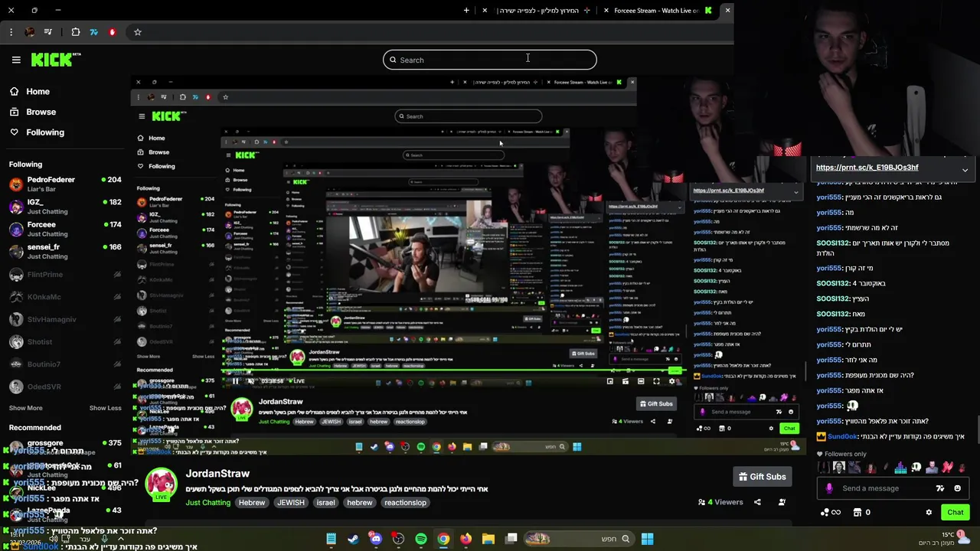
Task: Open offline OdedSVR channel
Action: 64,387
